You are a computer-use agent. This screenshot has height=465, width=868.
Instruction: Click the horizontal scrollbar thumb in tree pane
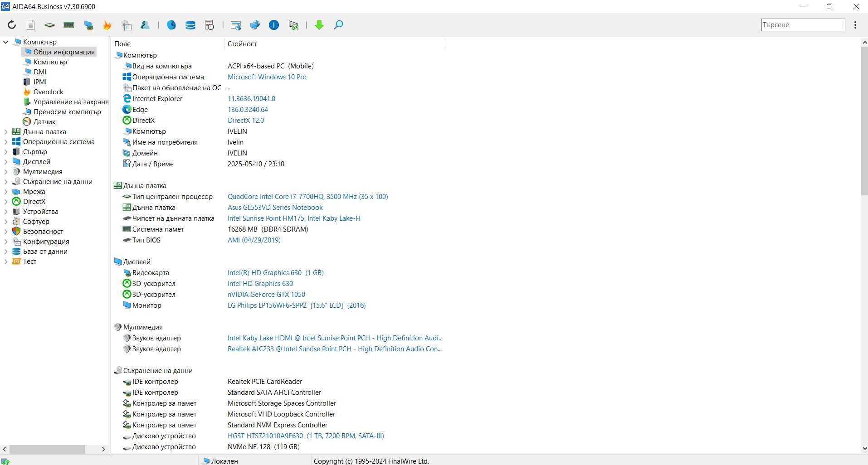(47, 449)
